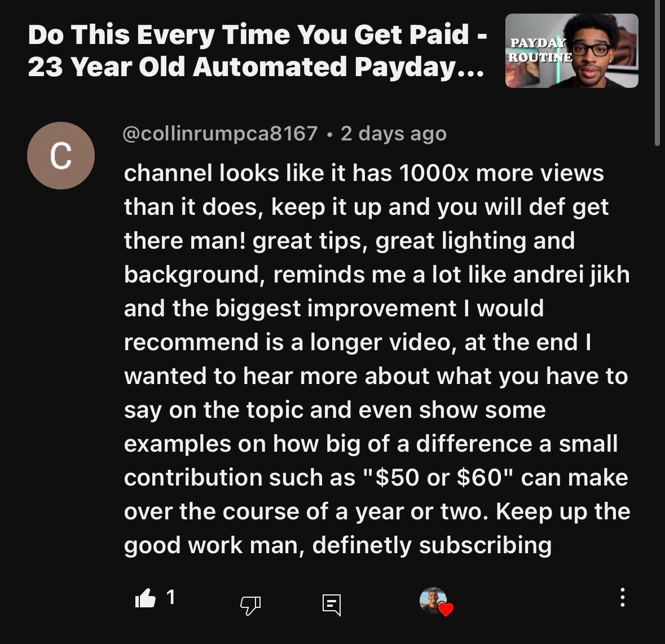Click the red heart badge
Viewport: 665px width, 644px height.
tap(446, 610)
